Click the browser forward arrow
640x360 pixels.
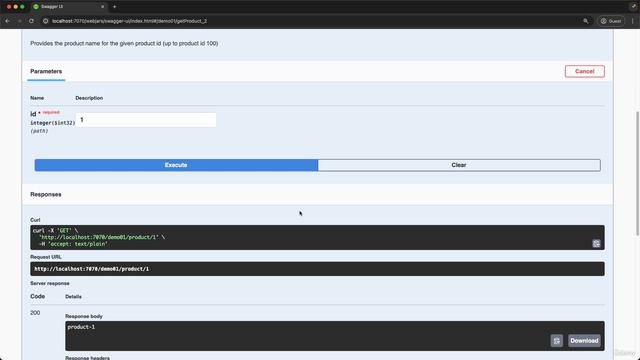tap(19, 21)
